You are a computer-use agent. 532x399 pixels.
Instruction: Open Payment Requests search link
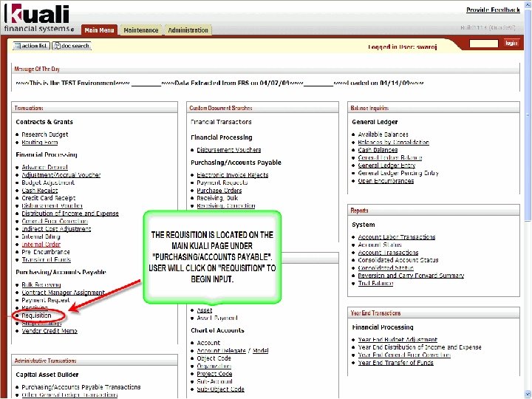click(x=222, y=183)
